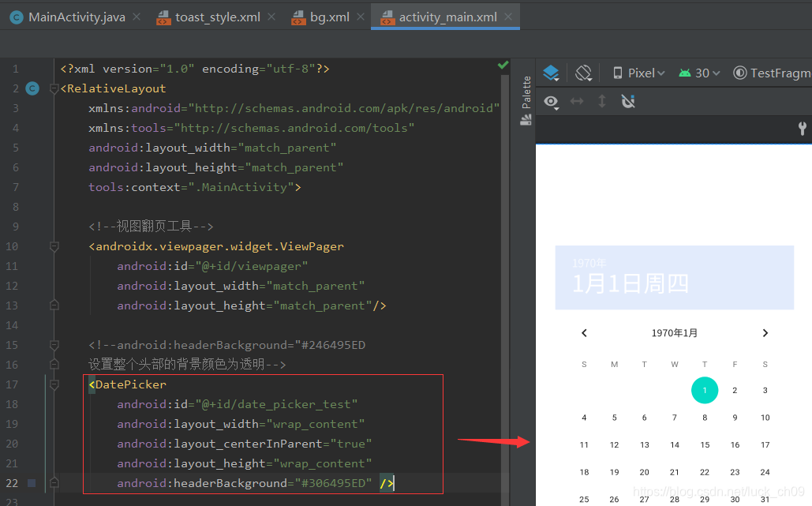Toggle the View Options eye icon
The height and width of the screenshot is (506, 812).
552,102
